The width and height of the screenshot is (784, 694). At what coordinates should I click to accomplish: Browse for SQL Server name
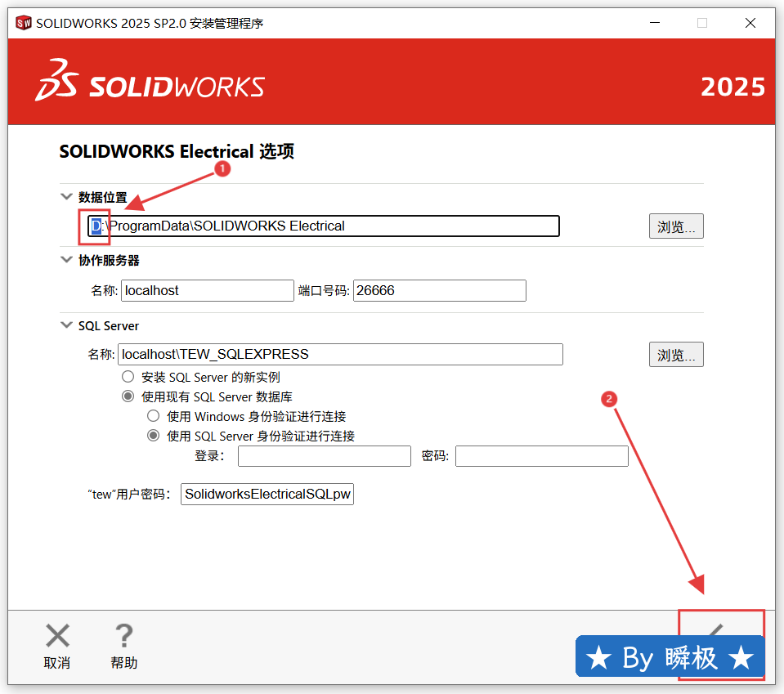pyautogui.click(x=675, y=355)
